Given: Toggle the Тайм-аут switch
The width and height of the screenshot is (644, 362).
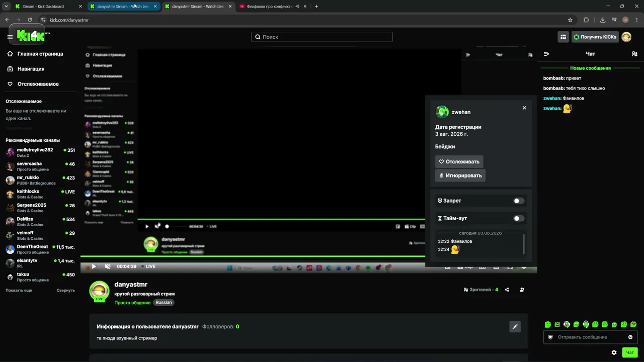Looking at the screenshot, I should (519, 218).
